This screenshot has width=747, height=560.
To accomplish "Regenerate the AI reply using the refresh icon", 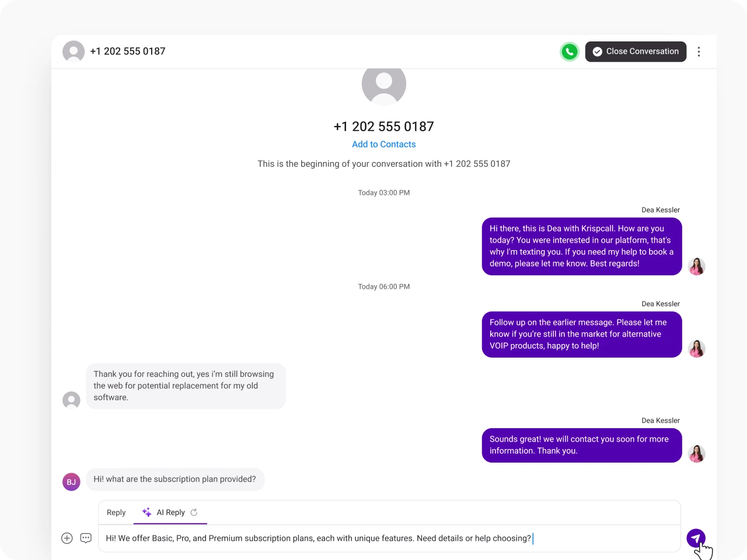I will pos(193,512).
